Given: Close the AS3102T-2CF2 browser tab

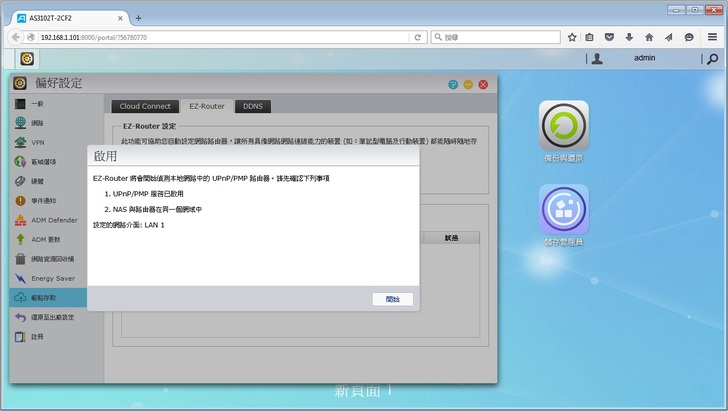Looking at the screenshot, I should (x=120, y=18).
